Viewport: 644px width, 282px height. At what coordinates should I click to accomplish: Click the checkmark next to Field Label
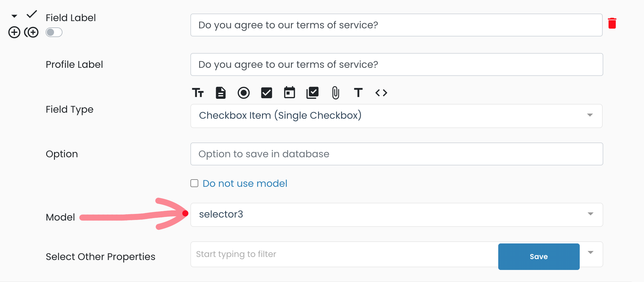pos(32,14)
